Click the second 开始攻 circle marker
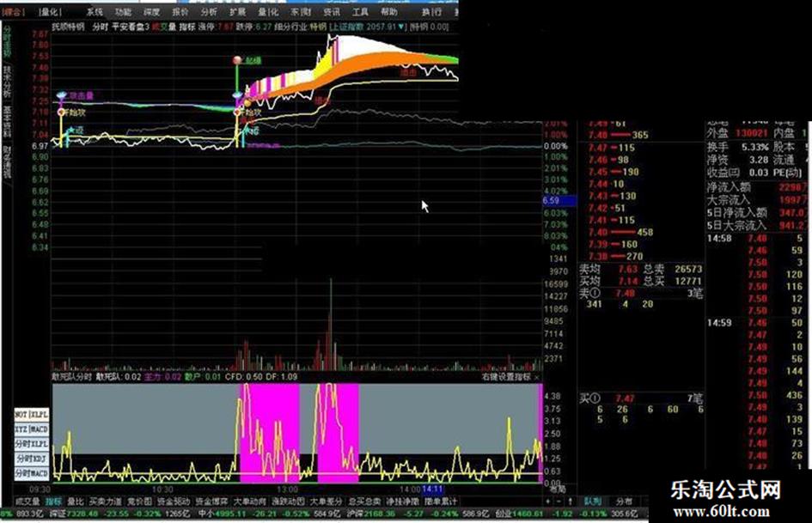This screenshot has height=523, width=812. pos(237,112)
